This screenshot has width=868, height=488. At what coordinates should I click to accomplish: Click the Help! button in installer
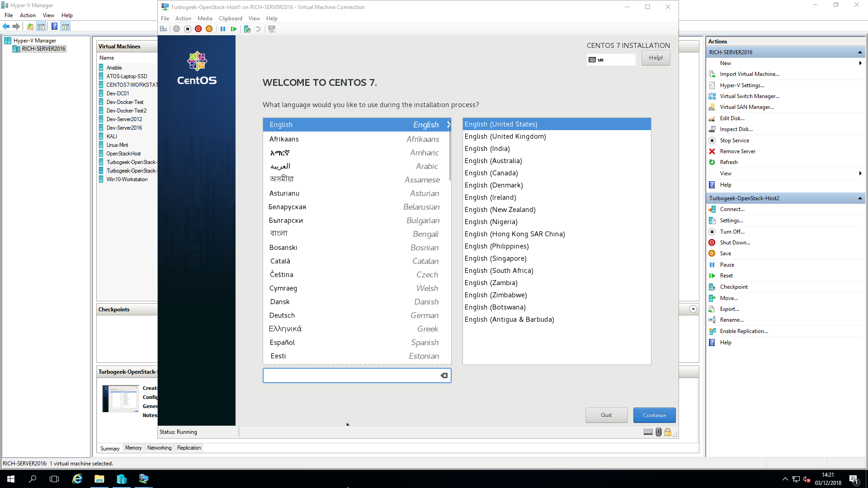coord(656,58)
